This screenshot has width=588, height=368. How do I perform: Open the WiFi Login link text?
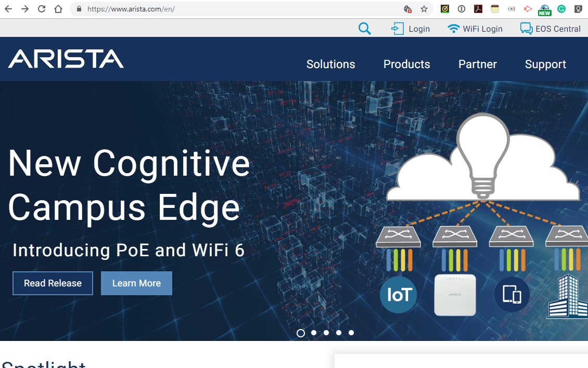tap(482, 29)
